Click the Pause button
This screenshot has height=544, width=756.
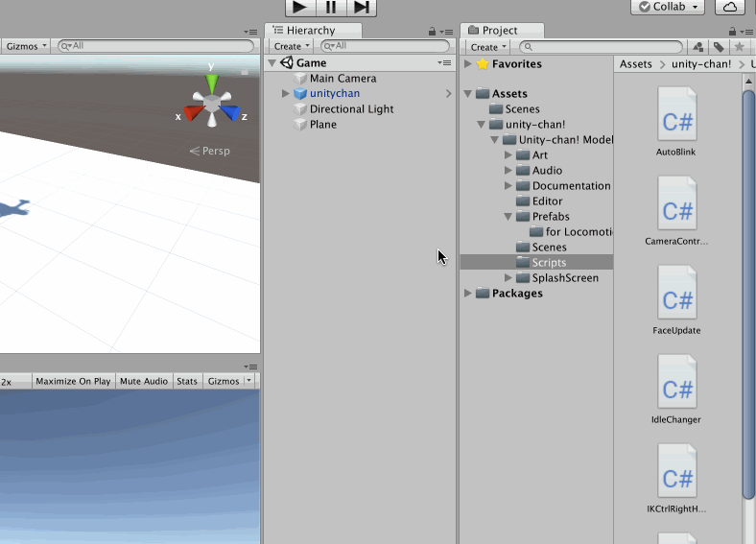pos(330,8)
